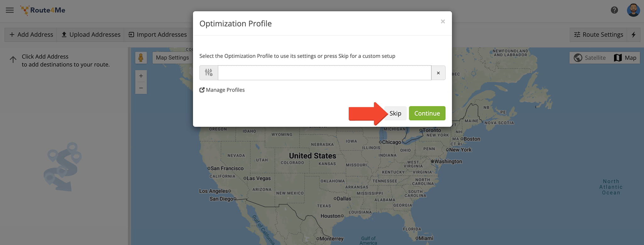This screenshot has height=245, width=644.
Task: Open the Manage Profiles link
Action: pos(222,90)
